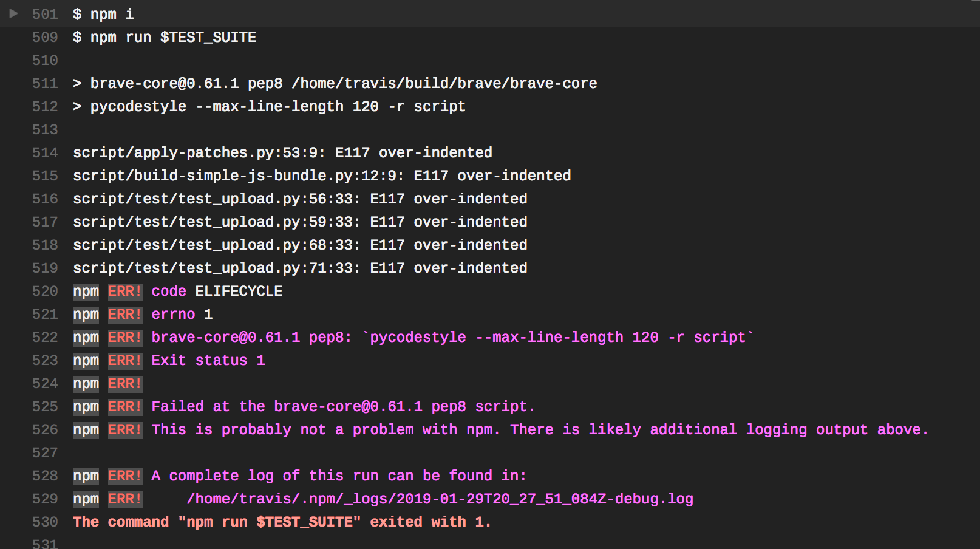Viewport: 980px width, 549px height.
Task: Click the npm badge on the "Failed at" line
Action: click(x=85, y=406)
